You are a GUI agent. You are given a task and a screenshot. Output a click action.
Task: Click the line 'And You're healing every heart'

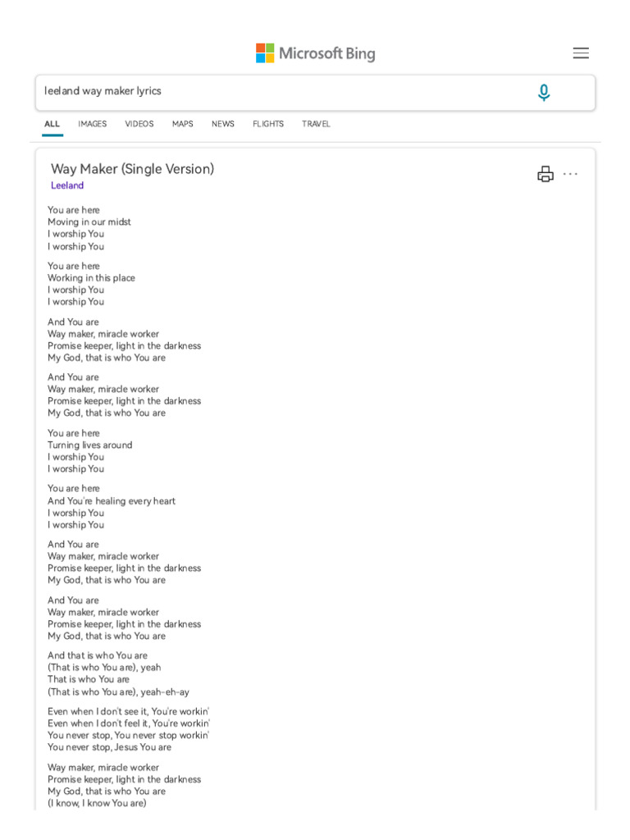point(112,501)
